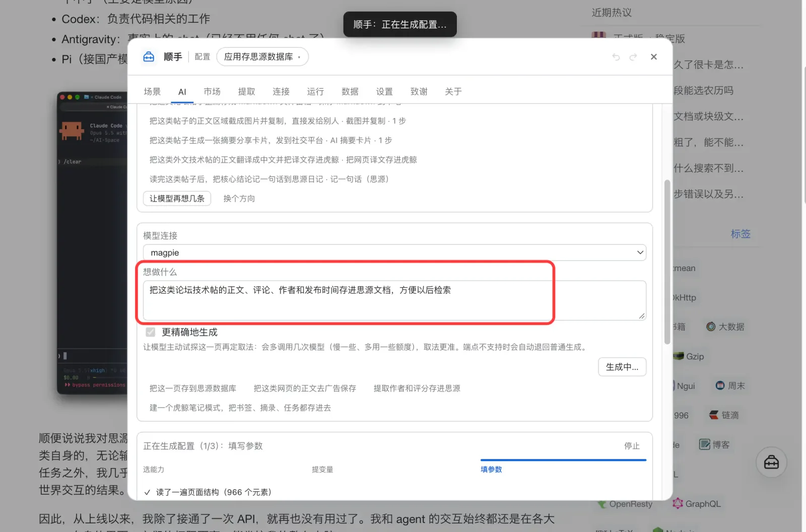Open the 设置 tab
Viewport: 806px width, 532px height.
pyautogui.click(x=384, y=92)
